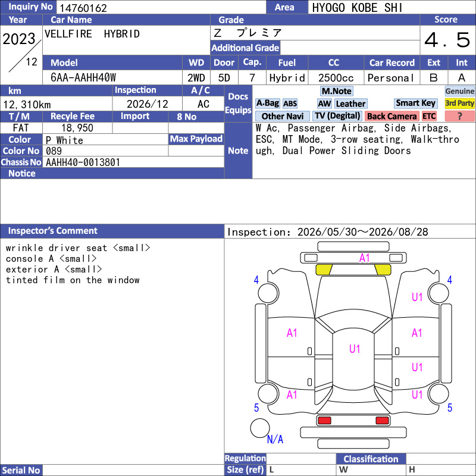
Task: Click exterior grade B
Action: [434, 78]
